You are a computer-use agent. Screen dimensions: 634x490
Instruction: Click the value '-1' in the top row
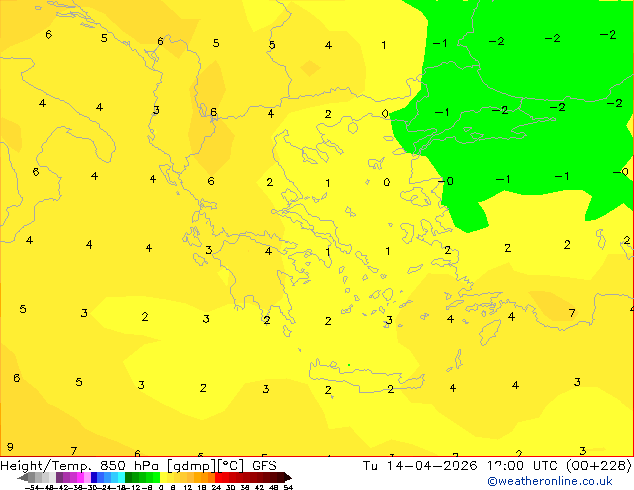[x=440, y=43]
